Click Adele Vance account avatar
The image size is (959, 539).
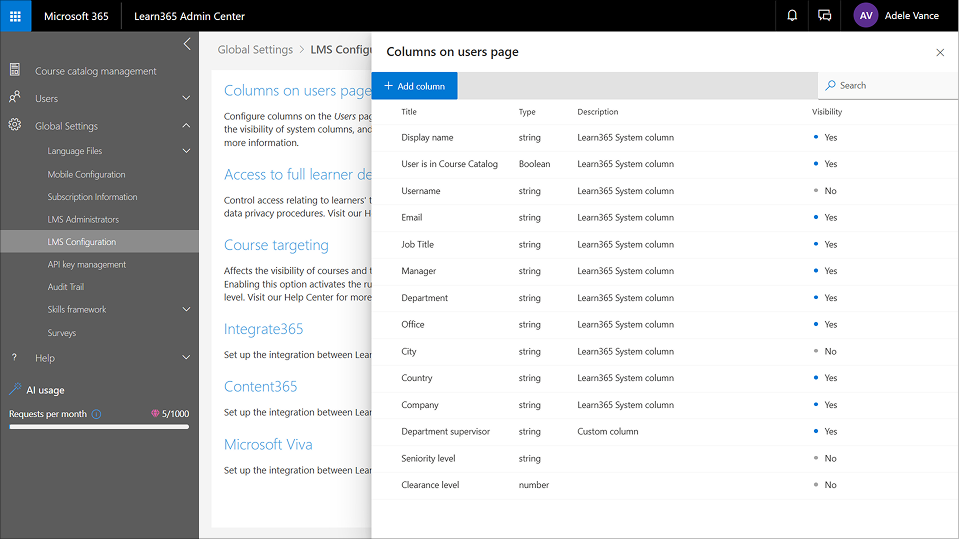pyautogui.click(x=865, y=16)
